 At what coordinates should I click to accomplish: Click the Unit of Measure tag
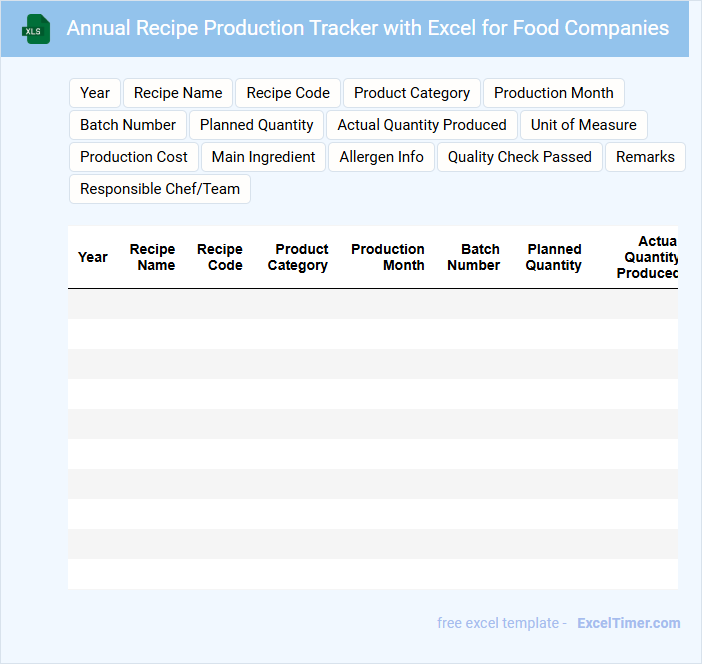(584, 125)
